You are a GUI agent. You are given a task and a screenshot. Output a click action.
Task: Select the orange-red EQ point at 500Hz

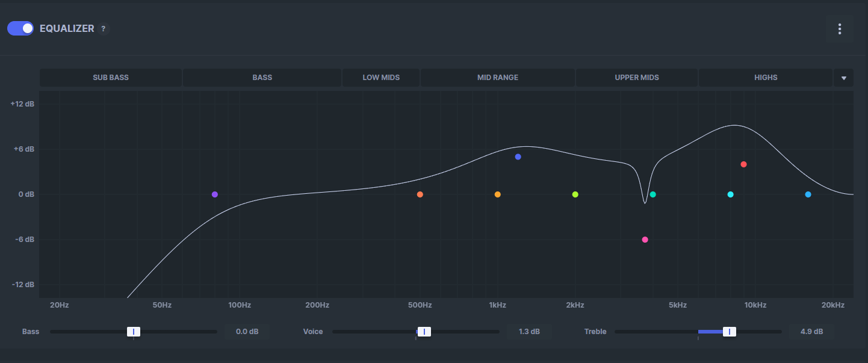420,194
